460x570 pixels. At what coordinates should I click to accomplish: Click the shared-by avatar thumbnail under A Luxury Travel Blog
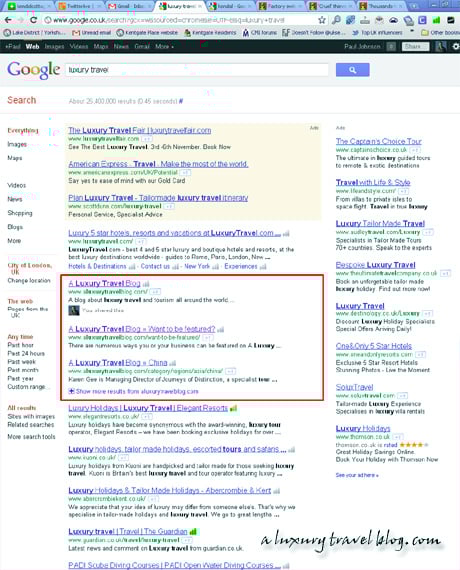[74, 310]
